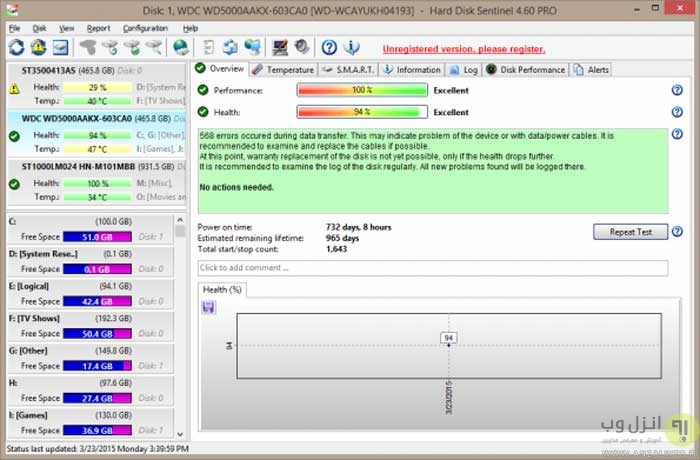Click the 'Click to add comment' field
Image resolution: width=700 pixels, height=460 pixels.
click(x=433, y=268)
